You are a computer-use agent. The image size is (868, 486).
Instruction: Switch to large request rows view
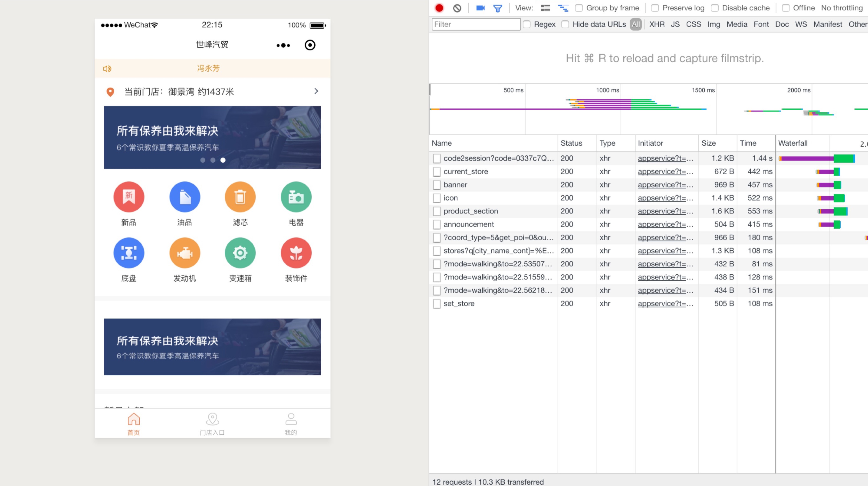[545, 8]
